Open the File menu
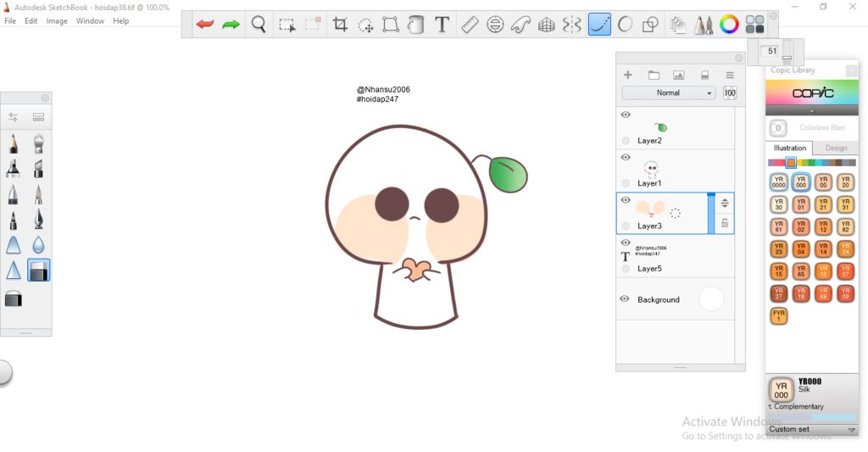 click(x=10, y=21)
